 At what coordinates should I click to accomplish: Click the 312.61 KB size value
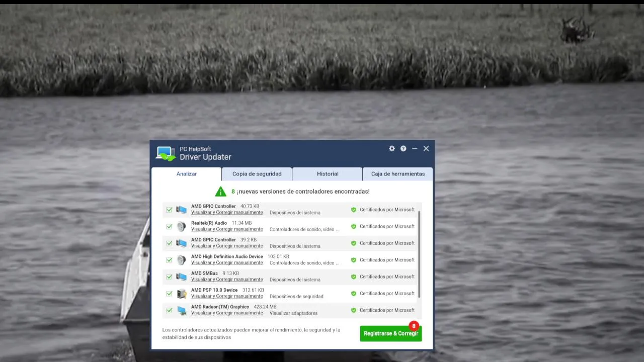[x=253, y=290]
